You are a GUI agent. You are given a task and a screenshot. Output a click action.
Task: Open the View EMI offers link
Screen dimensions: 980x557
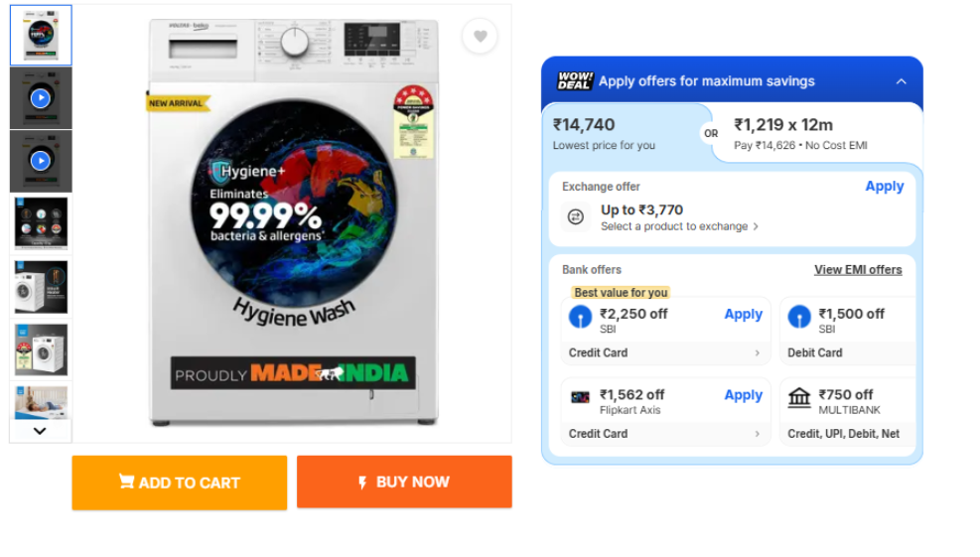[858, 269]
